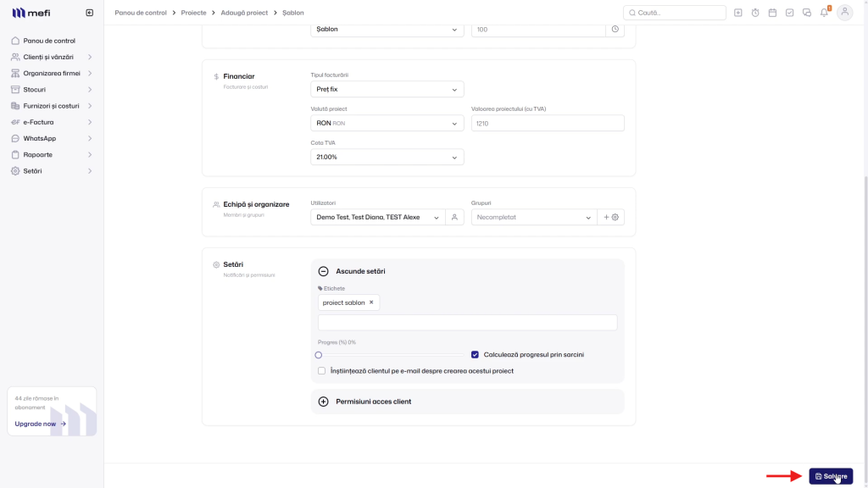868x488 pixels.
Task: Click the Stocuri box icon
Action: coord(15,90)
